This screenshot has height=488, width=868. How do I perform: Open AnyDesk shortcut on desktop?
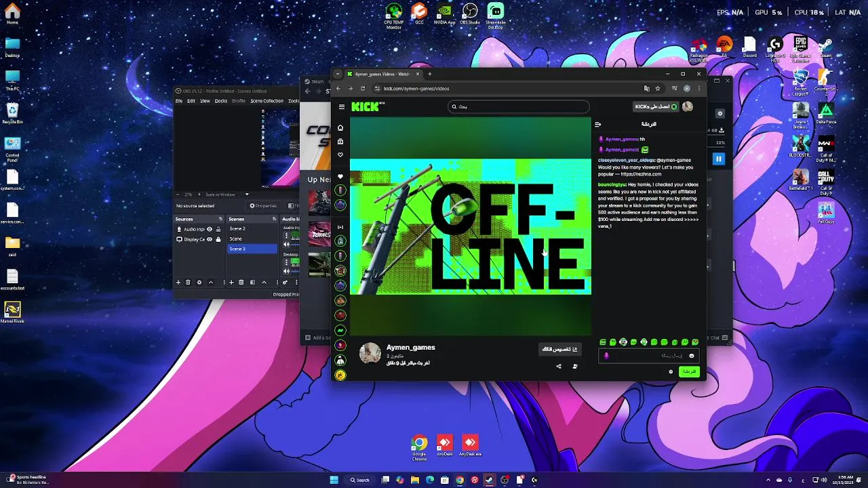pyautogui.click(x=444, y=445)
